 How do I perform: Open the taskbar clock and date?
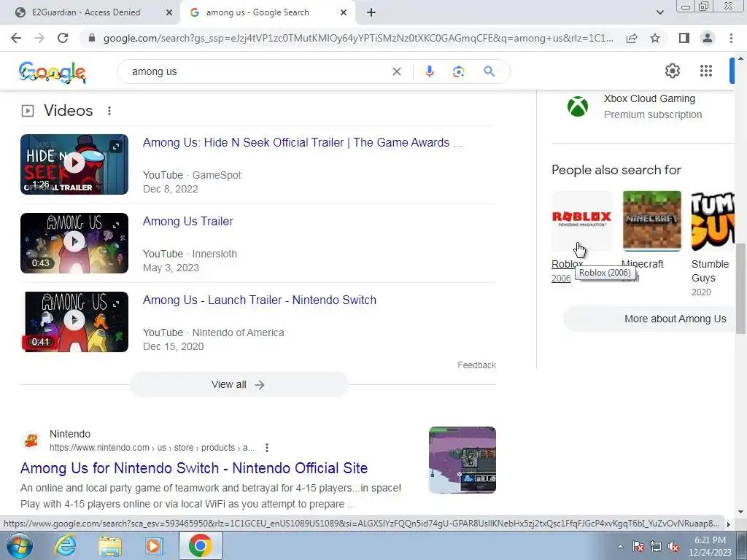click(x=710, y=546)
